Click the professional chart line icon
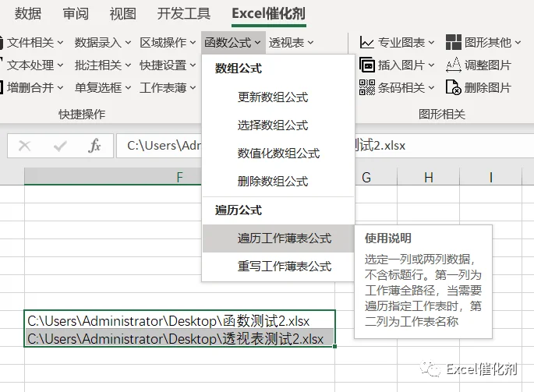The image size is (534, 392). pos(367,43)
